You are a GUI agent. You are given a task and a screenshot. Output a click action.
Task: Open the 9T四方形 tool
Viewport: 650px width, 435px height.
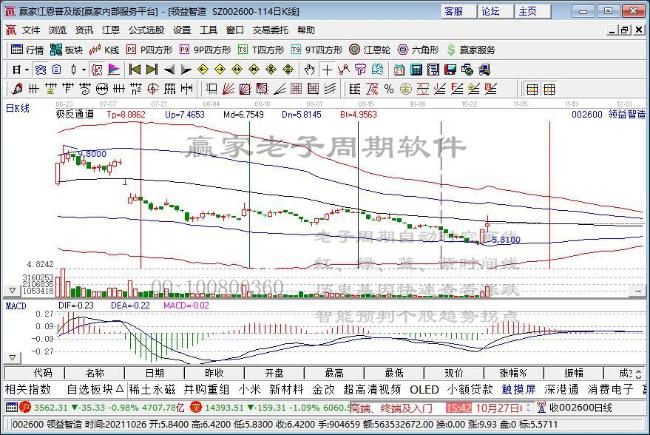(317, 50)
